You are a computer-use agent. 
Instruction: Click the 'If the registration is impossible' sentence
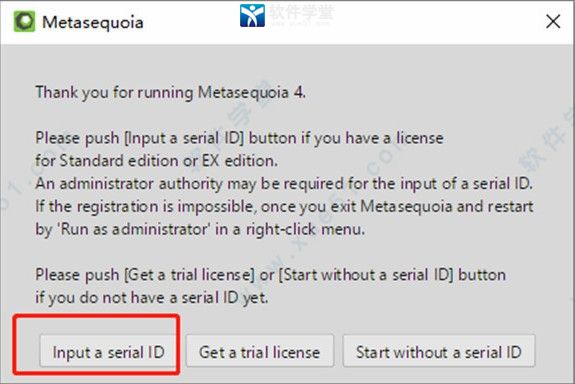click(144, 206)
